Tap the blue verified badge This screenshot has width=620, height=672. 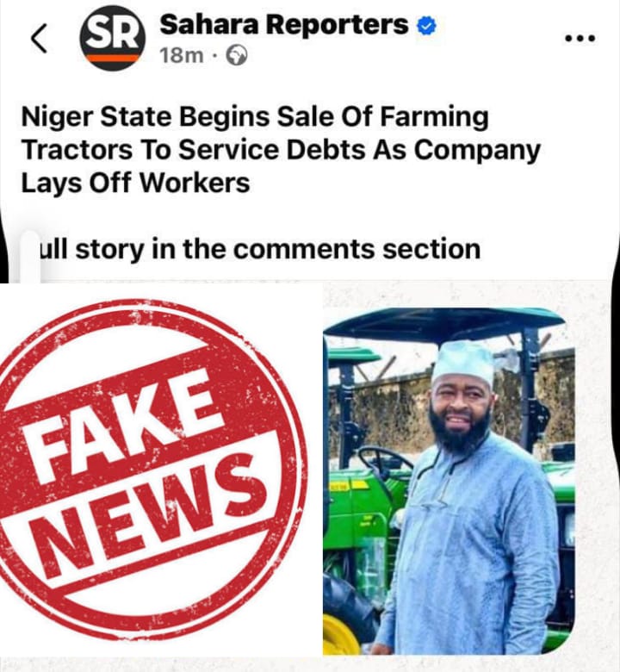pyautogui.click(x=427, y=26)
